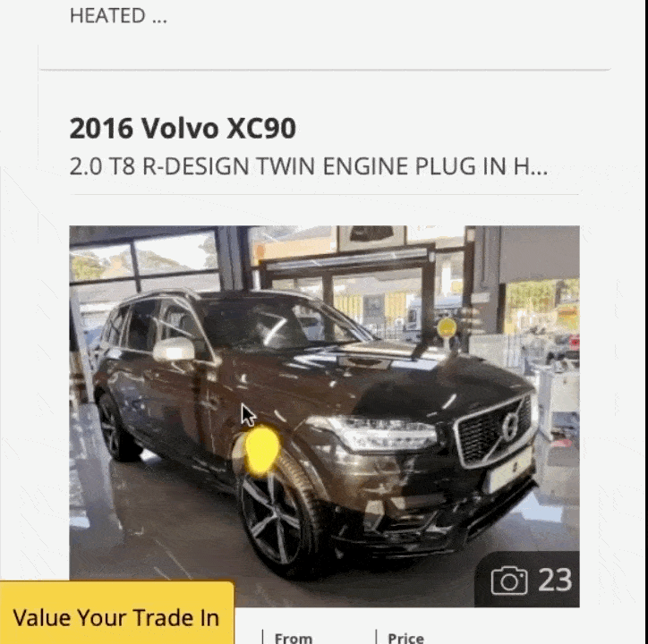Viewport: 648px width, 644px height.
Task: Select the 2.0 T8 R-DESIGN subtitle text
Action: [308, 166]
